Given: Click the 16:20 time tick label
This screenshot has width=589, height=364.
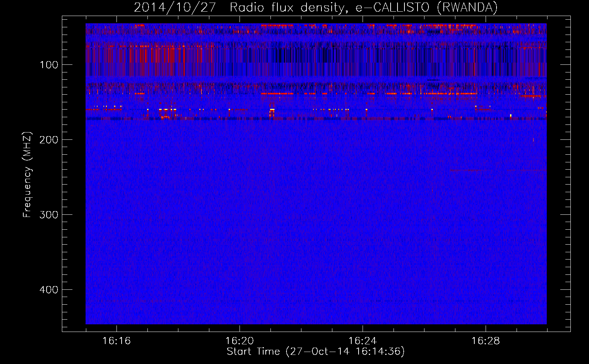Looking at the screenshot, I should (x=240, y=341).
